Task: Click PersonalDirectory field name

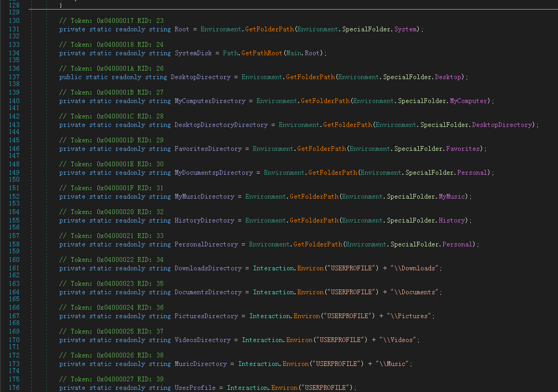Action: click(206, 244)
